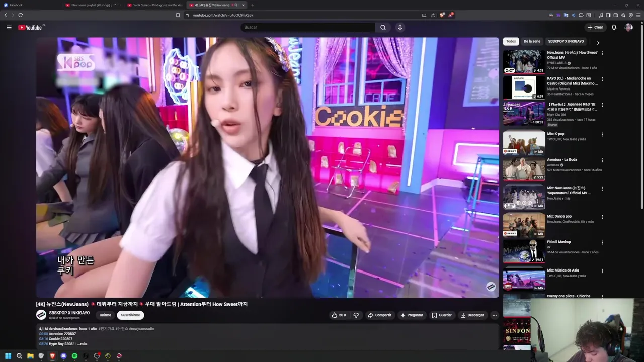Jump to 00:00 Attention timestamp

[44, 334]
